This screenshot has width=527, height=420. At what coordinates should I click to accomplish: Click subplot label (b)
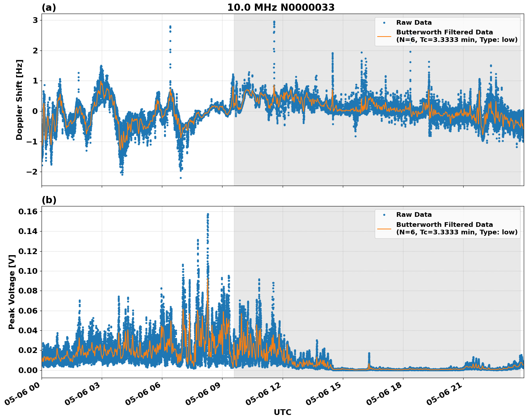[49, 200]
